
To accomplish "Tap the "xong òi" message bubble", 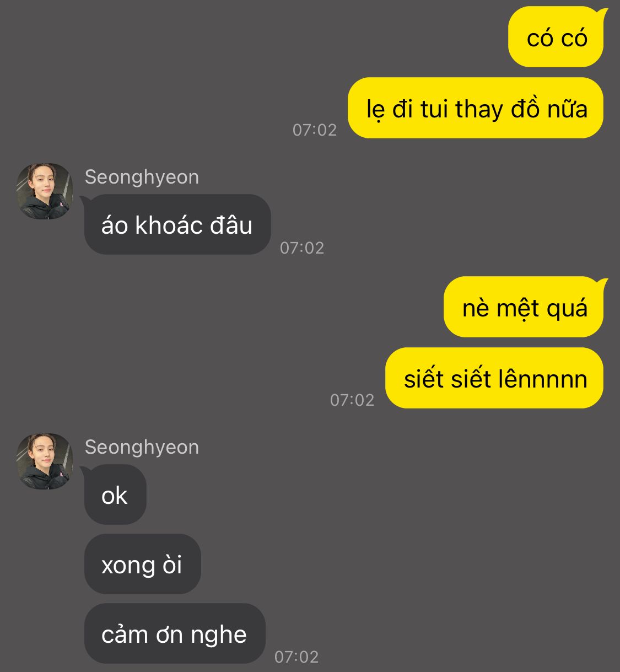I will tap(142, 565).
